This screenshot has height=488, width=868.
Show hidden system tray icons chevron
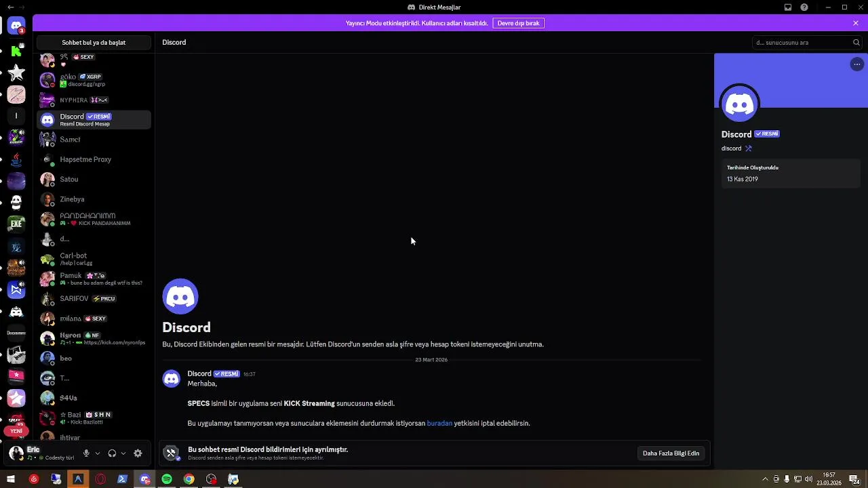(x=766, y=479)
